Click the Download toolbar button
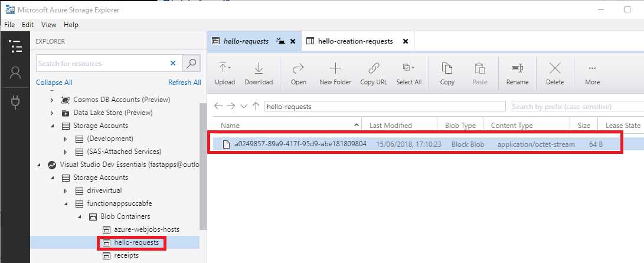 coord(259,74)
